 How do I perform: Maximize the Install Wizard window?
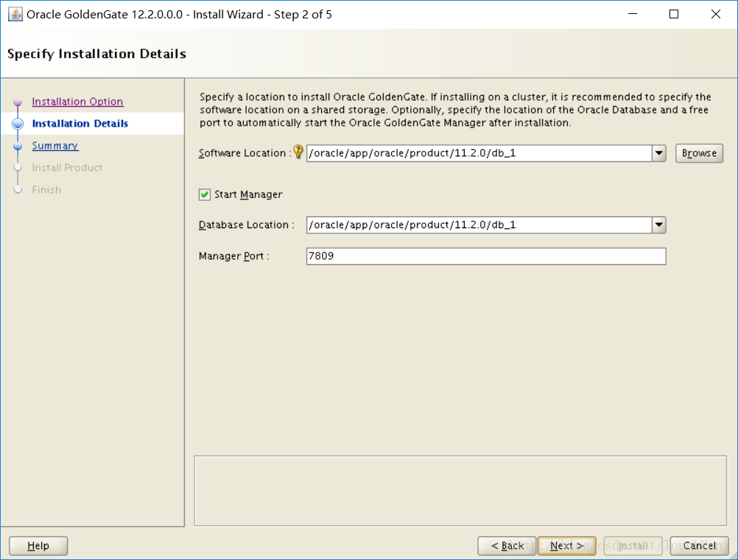click(x=674, y=14)
